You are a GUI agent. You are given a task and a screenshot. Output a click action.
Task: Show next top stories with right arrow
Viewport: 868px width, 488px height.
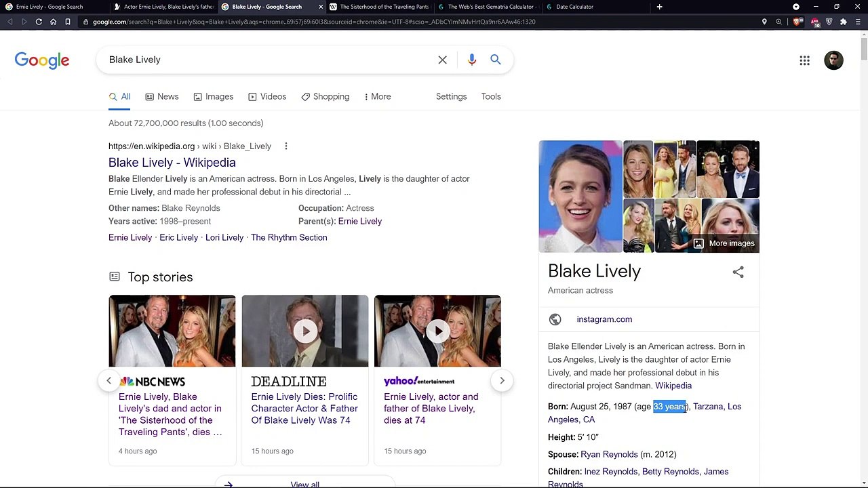(502, 380)
